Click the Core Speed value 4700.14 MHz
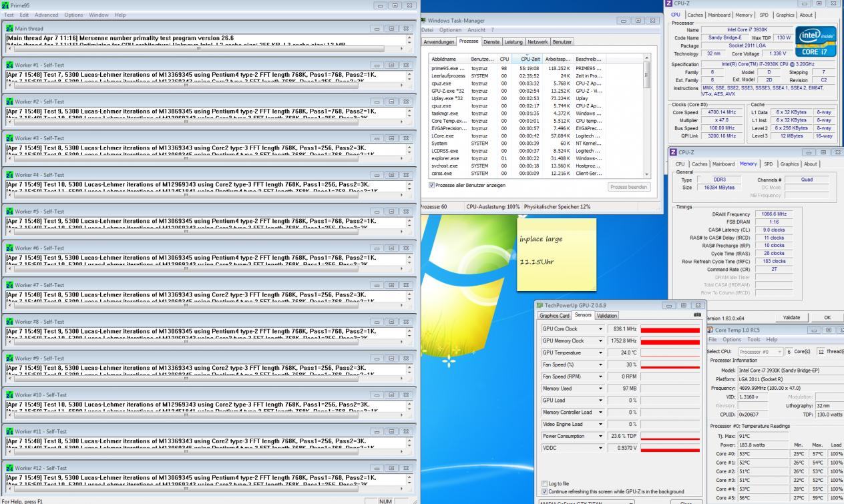Viewport: 844px width, 504px height. click(x=722, y=113)
